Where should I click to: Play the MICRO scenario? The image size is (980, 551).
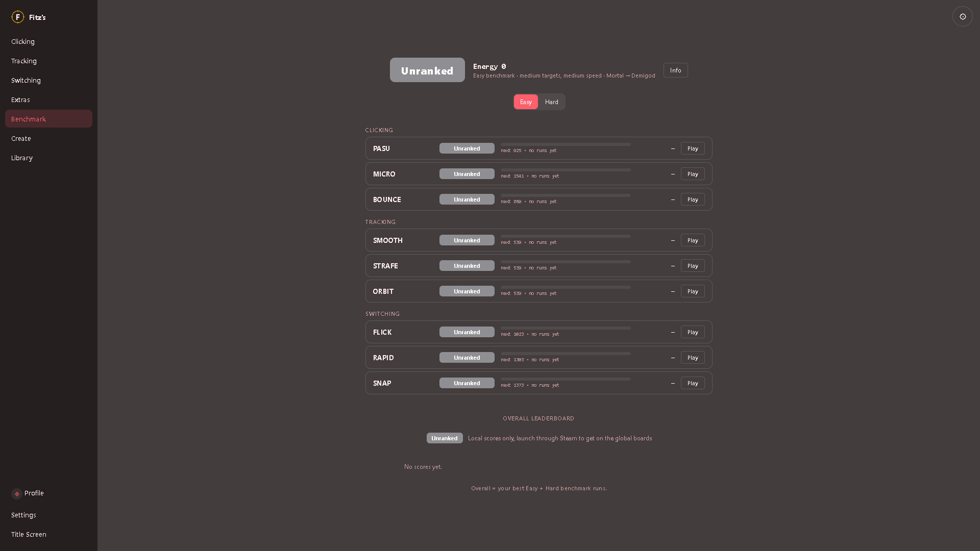pos(693,174)
